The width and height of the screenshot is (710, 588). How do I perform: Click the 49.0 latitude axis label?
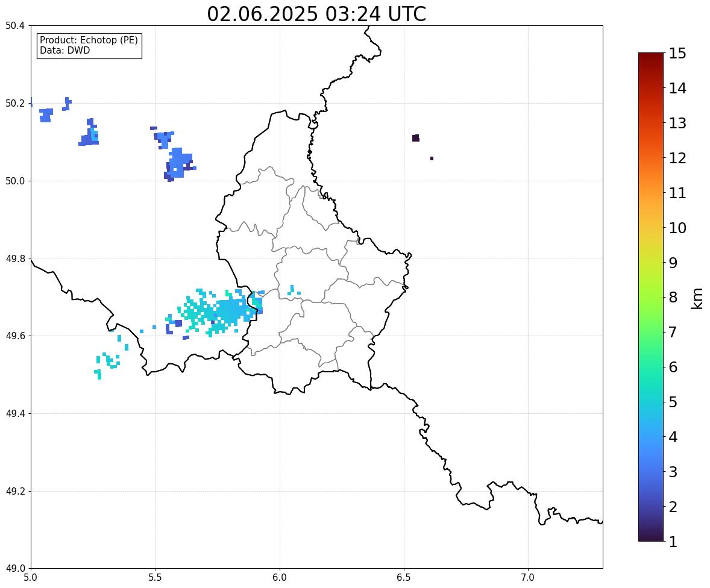(15, 569)
